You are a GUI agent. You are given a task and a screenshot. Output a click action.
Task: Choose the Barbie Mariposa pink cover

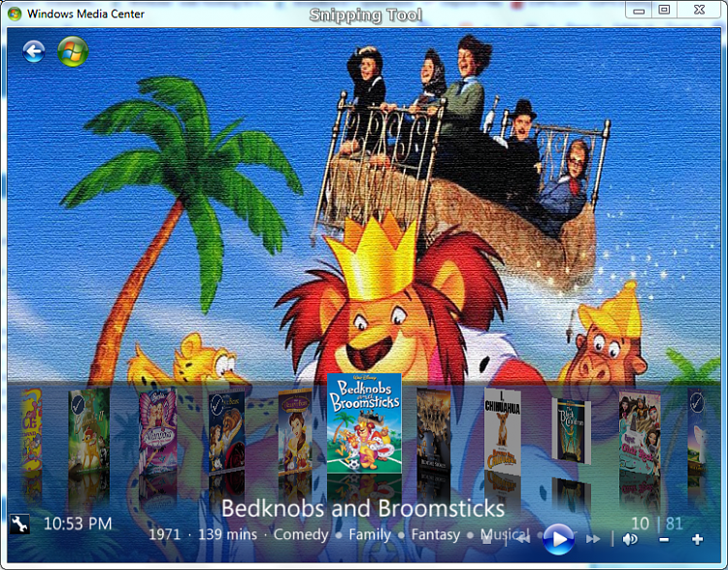tap(158, 430)
